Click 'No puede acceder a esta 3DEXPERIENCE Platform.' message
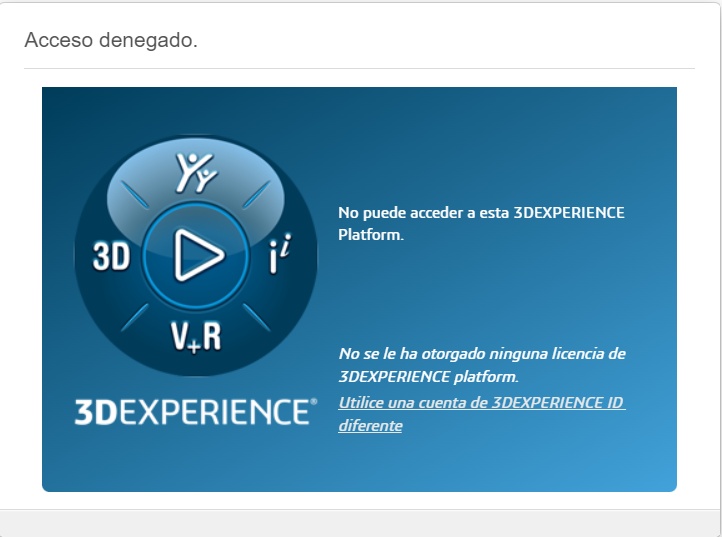 pyautogui.click(x=481, y=223)
